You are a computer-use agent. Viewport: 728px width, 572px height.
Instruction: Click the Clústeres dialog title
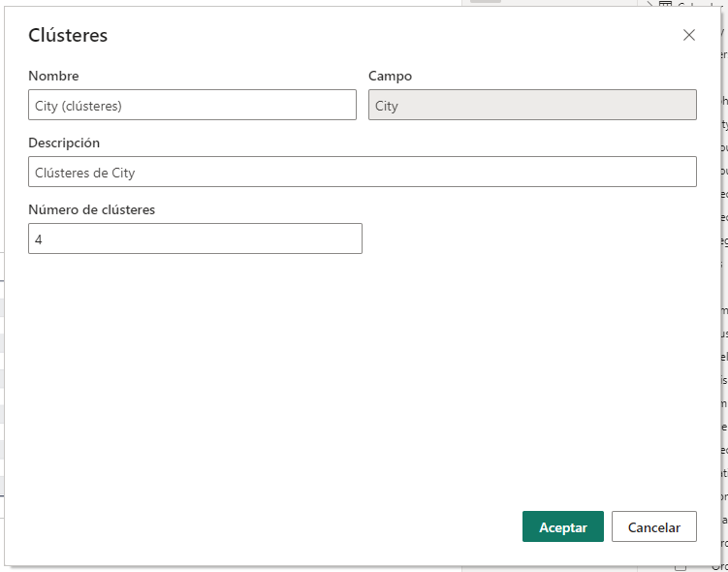coord(68,36)
